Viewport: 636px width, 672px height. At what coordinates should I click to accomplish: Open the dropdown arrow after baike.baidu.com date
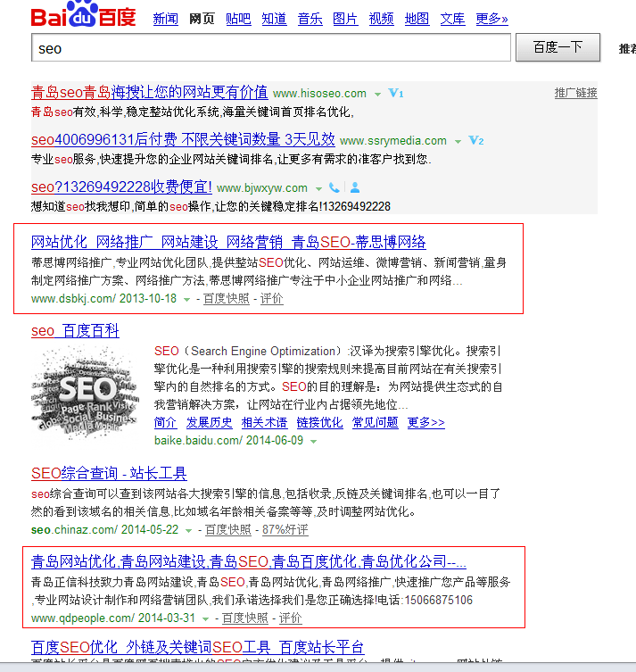pyautogui.click(x=313, y=442)
